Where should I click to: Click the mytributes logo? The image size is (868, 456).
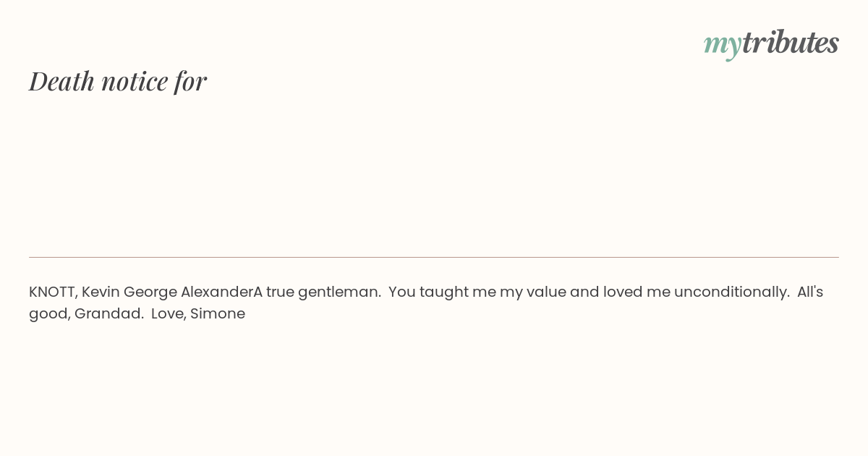(771, 43)
